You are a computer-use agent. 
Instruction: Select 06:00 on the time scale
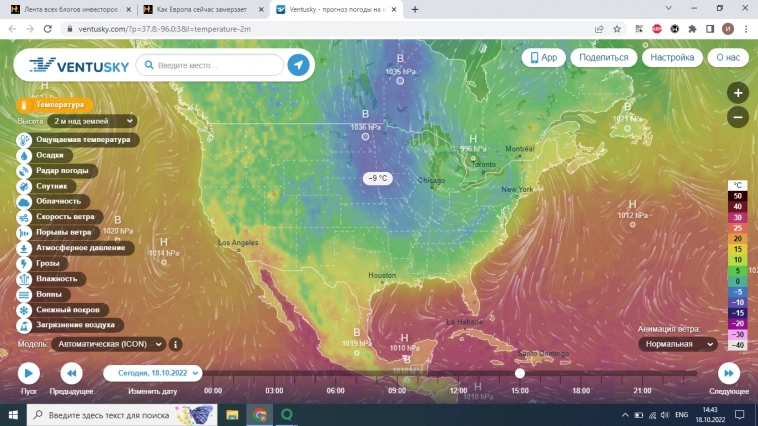[x=335, y=391]
